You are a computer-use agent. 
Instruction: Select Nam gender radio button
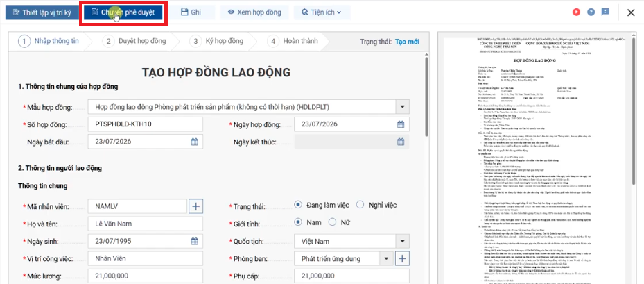pos(299,222)
